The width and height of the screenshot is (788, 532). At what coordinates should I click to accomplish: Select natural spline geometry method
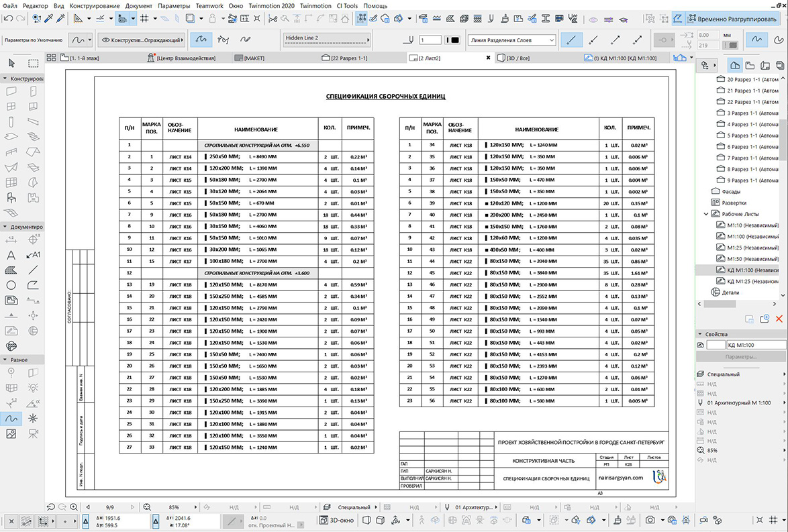(201, 39)
